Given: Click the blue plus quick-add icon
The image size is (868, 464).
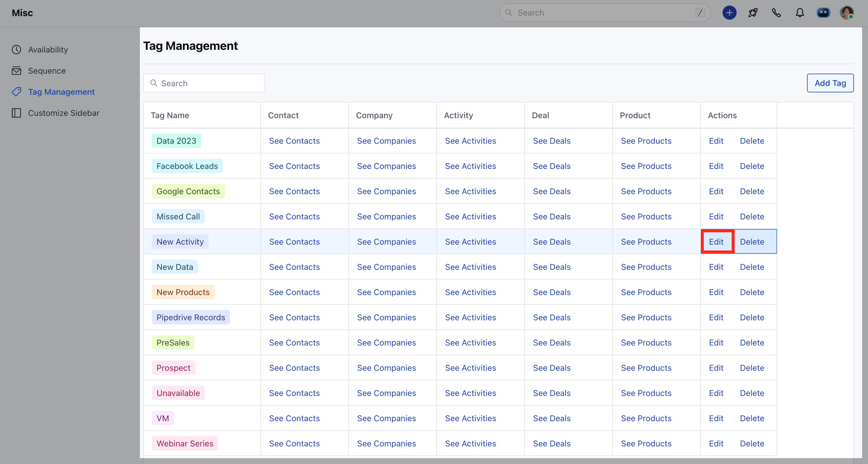Looking at the screenshot, I should click(x=729, y=13).
